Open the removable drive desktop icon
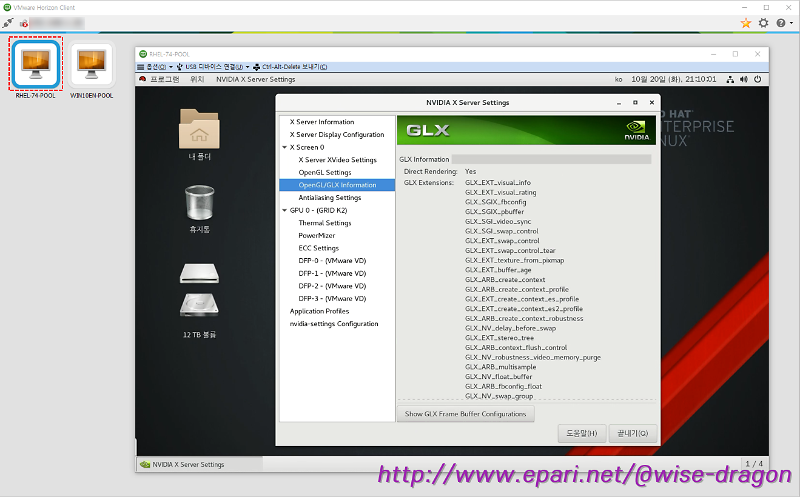The image size is (800, 497). coord(199,272)
